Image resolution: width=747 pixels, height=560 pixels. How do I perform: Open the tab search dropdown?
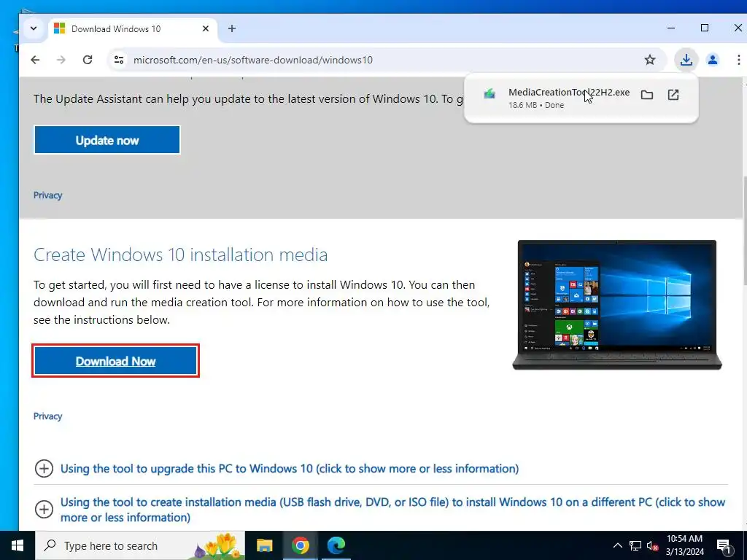(x=34, y=28)
